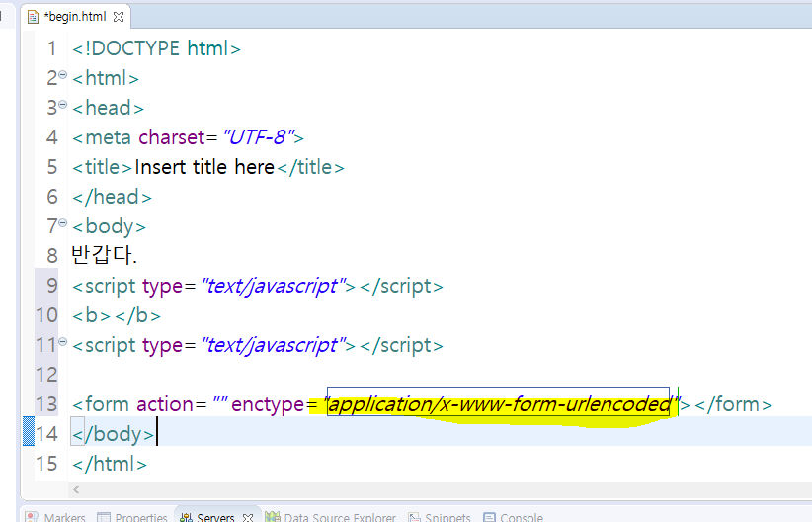The width and height of the screenshot is (812, 522).
Task: Open the Properties view tab
Action: point(132,517)
